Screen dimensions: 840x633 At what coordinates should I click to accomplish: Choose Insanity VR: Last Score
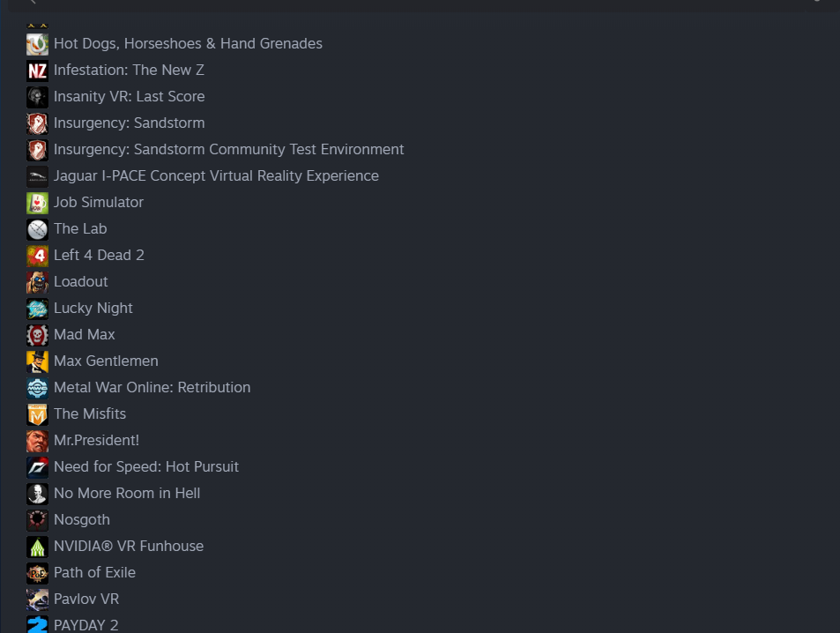[x=129, y=97]
